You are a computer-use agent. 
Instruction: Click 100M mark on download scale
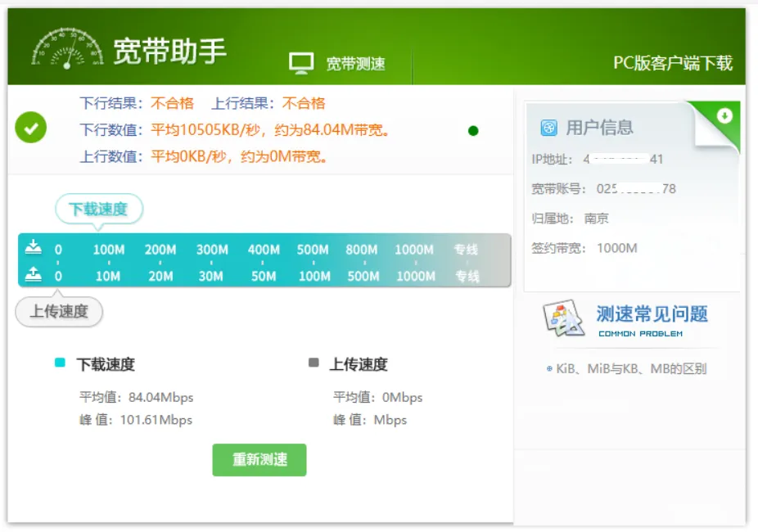point(108,250)
